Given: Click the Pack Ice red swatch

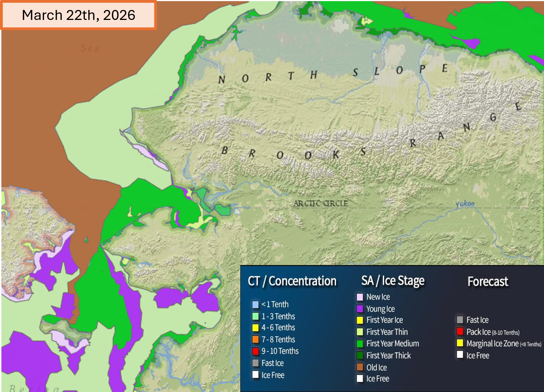Looking at the screenshot, I should [460, 331].
